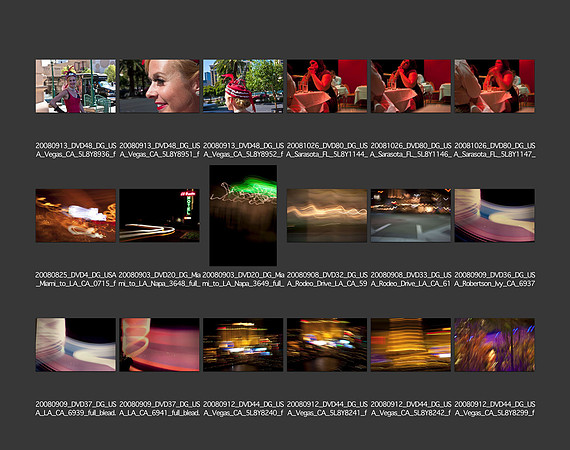Select the tall vertical Napa_3649 green light thumbnail
Viewport: 570px width, 450px height.
click(243, 216)
